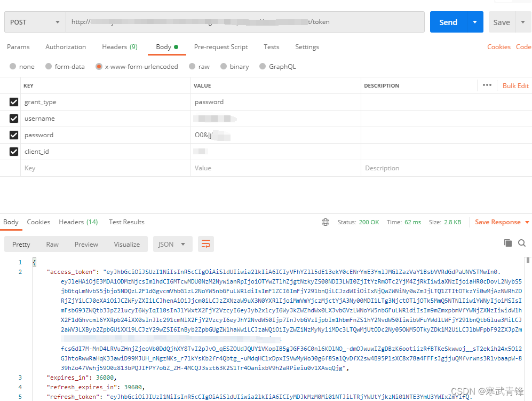Uncheck the grant_type parameter checkbox
Viewport: 532px width, 401px height.
click(14, 101)
